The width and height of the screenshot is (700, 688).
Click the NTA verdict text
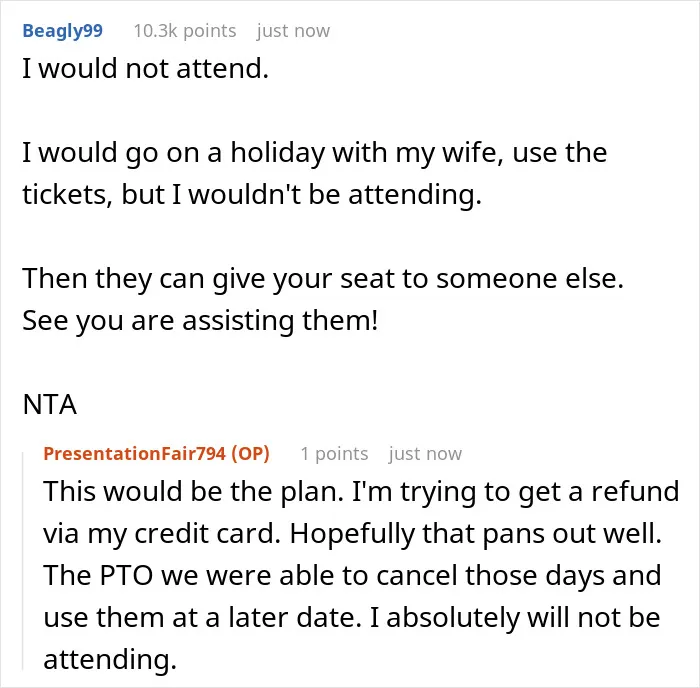[50, 404]
